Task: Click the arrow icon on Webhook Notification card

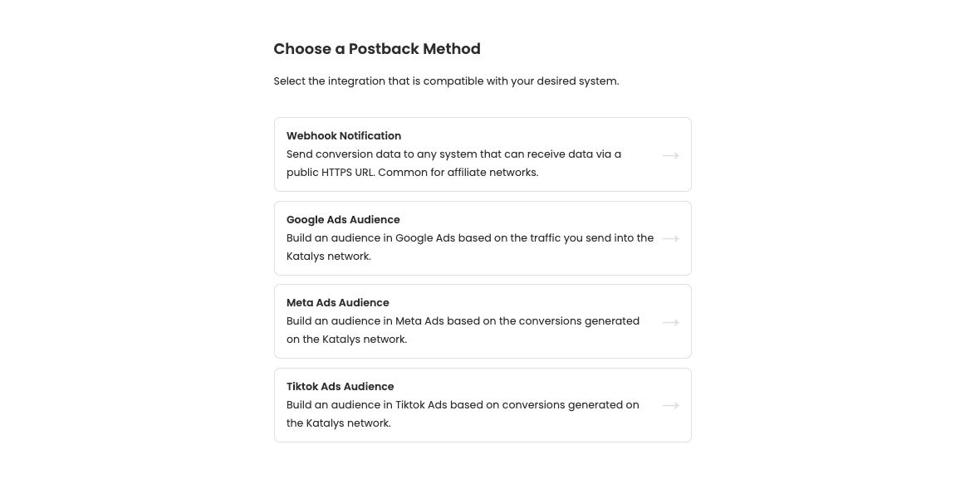Action: [x=670, y=155]
